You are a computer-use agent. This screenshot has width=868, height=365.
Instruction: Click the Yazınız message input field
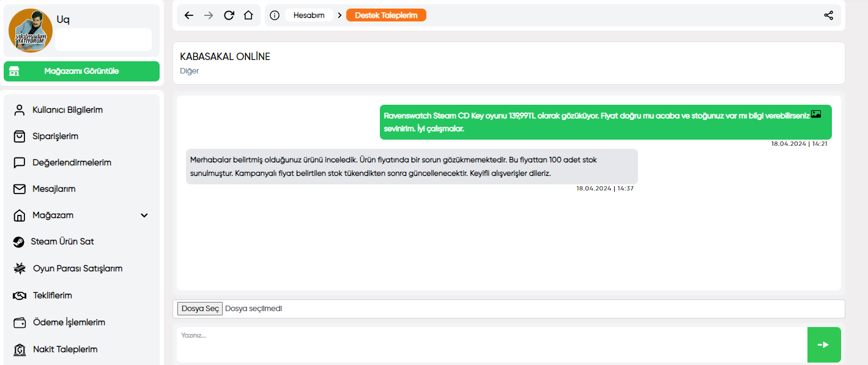492,345
